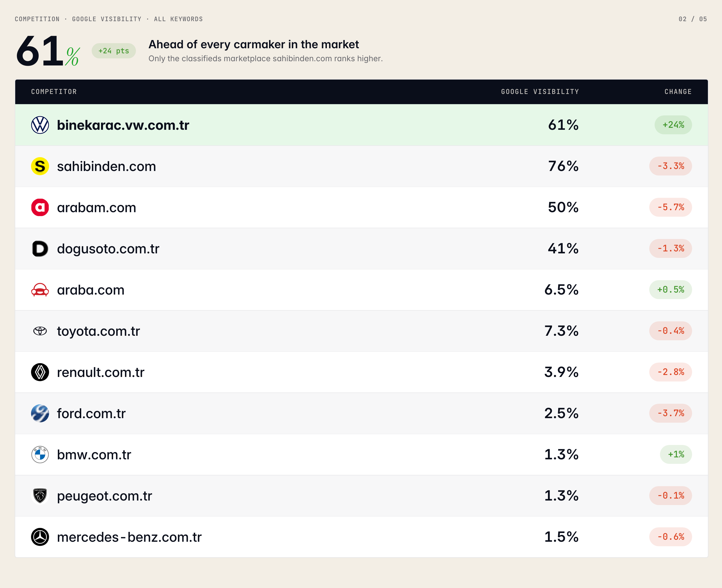Screen dimensions: 722x588
Task: Click the red car araba.com icon
Action: coord(40,290)
